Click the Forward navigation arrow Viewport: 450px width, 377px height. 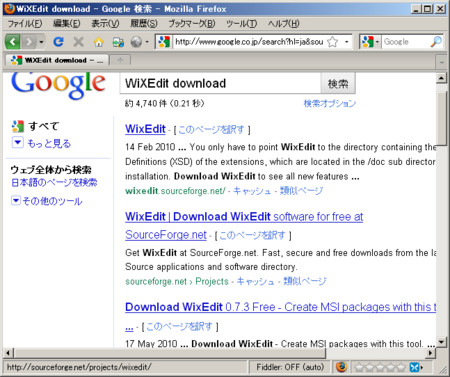tap(29, 42)
